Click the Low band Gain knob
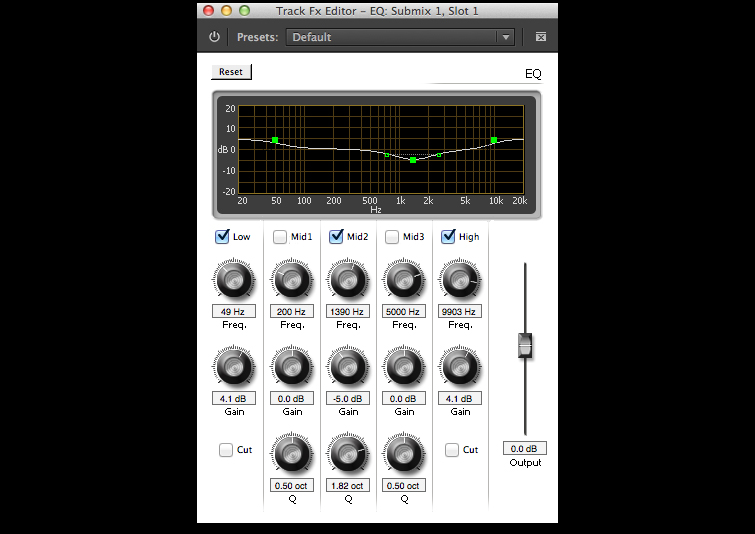Viewport: 755px width, 534px height. pos(233,367)
